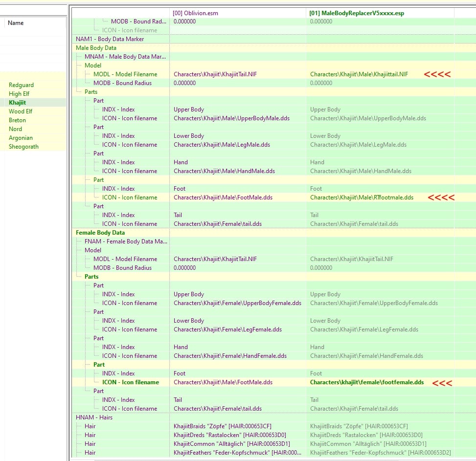This screenshot has width=476, height=461.
Task: Click KhajiitCommon "Alltäglich" hair entry in Oblivion.esm column
Action: tap(231, 444)
